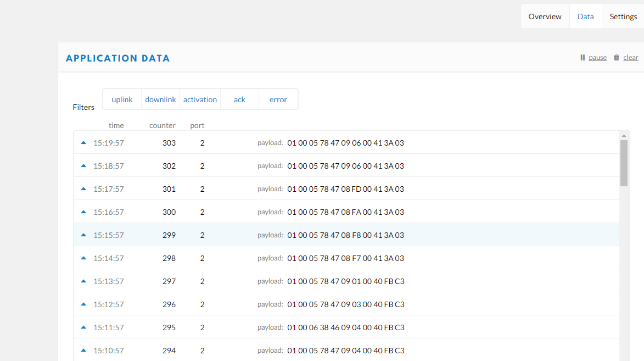The width and height of the screenshot is (644, 361).
Task: Expand the 15:11:57 uplink row arrow
Action: tap(83, 327)
